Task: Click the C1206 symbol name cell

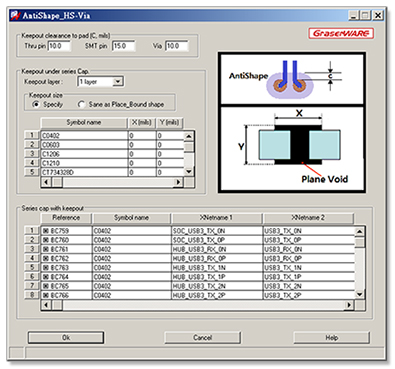Action: [84, 154]
